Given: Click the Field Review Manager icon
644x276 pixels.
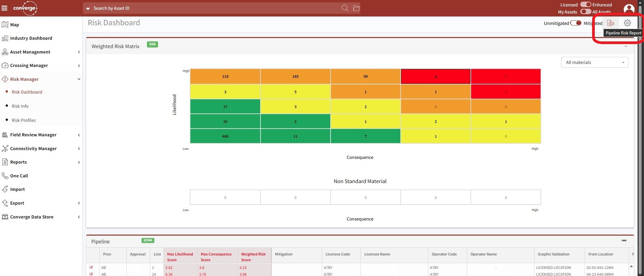Looking at the screenshot, I should 5,135.
